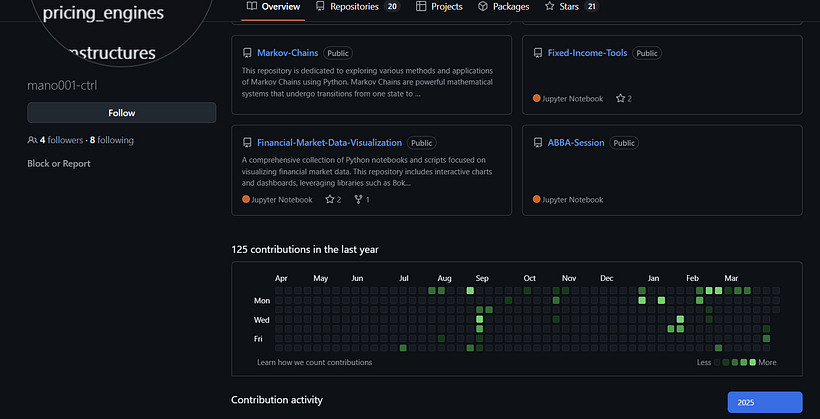Click the Repositories repo icon
Viewport: 820px width, 419px height.
pyautogui.click(x=320, y=6)
